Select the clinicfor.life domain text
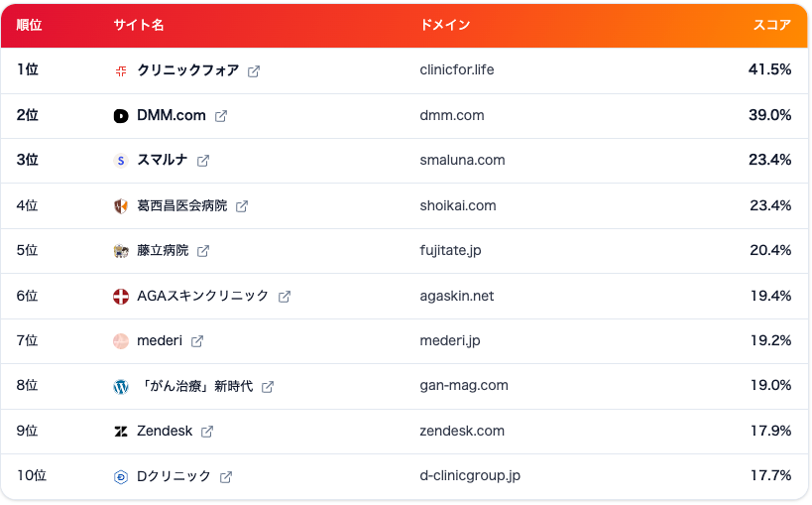 457,70
